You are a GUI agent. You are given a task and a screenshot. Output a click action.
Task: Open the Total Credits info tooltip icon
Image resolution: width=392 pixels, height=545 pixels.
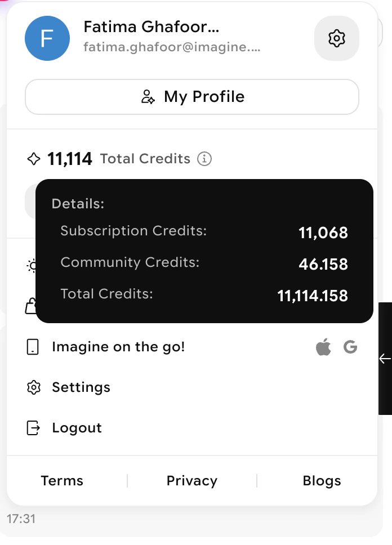(x=204, y=159)
